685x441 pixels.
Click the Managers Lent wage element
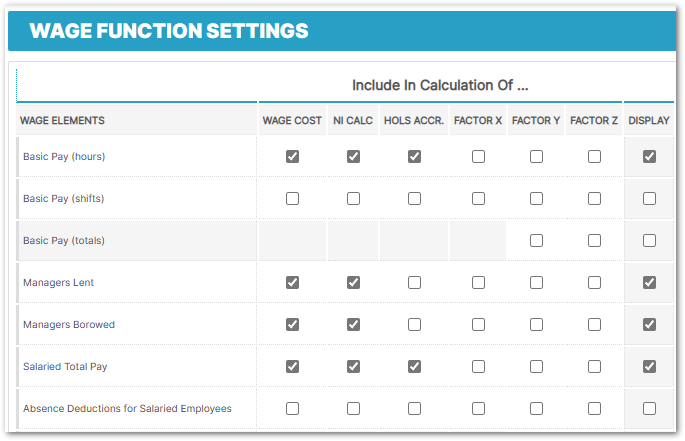58,283
